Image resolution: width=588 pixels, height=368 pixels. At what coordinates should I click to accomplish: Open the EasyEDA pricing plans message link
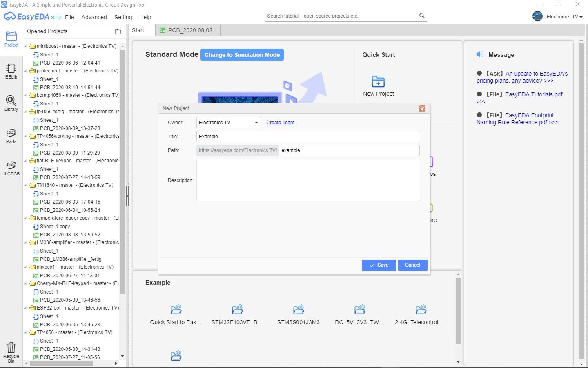pyautogui.click(x=522, y=77)
